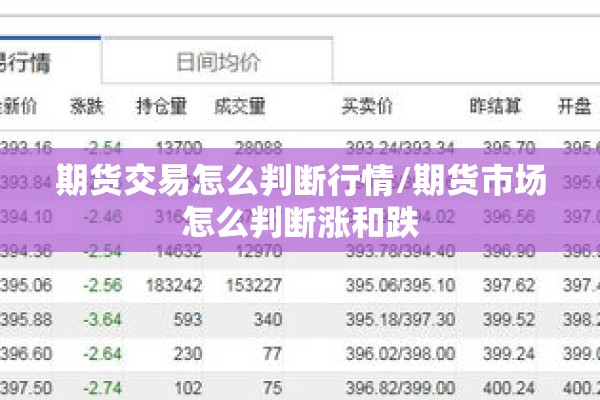This screenshot has height=400, width=600.
Task: Select the latest price cell 395.06
Action: (26, 285)
